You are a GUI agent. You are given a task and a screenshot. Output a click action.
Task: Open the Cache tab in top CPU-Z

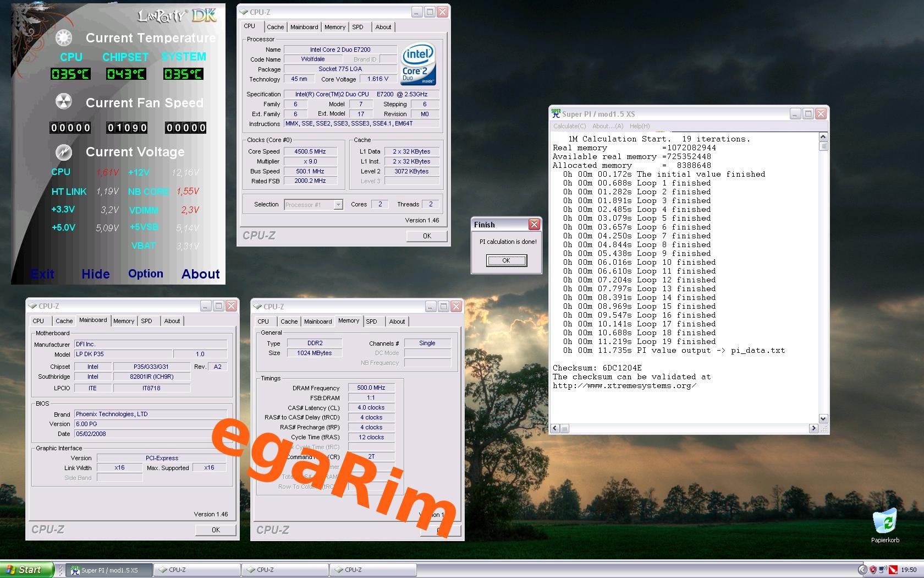click(x=275, y=27)
